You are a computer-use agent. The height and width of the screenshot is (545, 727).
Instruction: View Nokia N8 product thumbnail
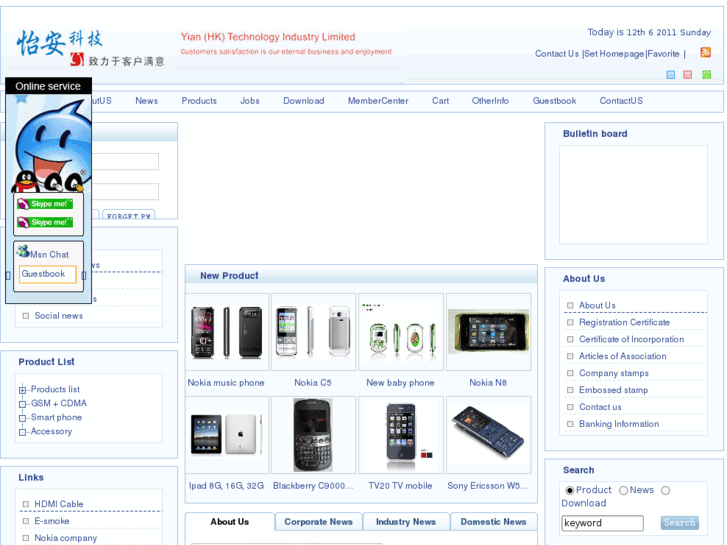488,332
